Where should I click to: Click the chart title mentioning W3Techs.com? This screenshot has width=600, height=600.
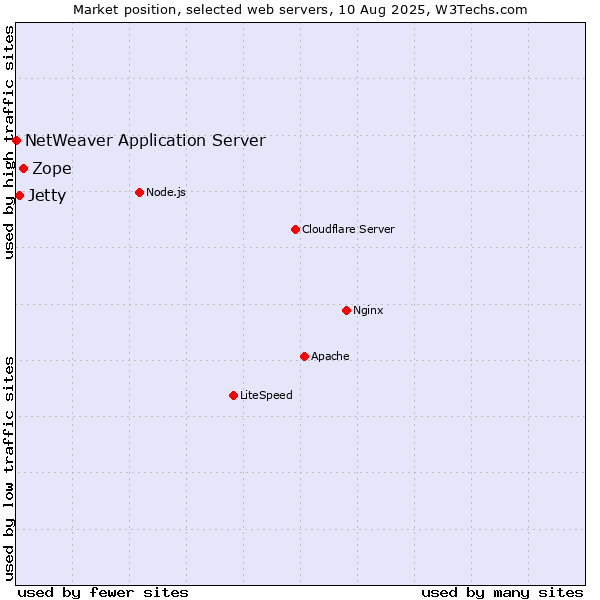click(x=300, y=10)
